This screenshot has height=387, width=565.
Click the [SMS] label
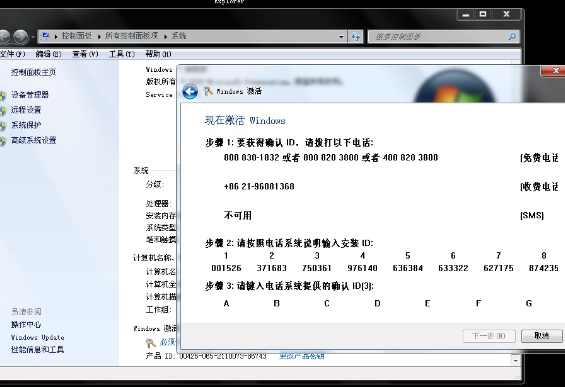532,215
